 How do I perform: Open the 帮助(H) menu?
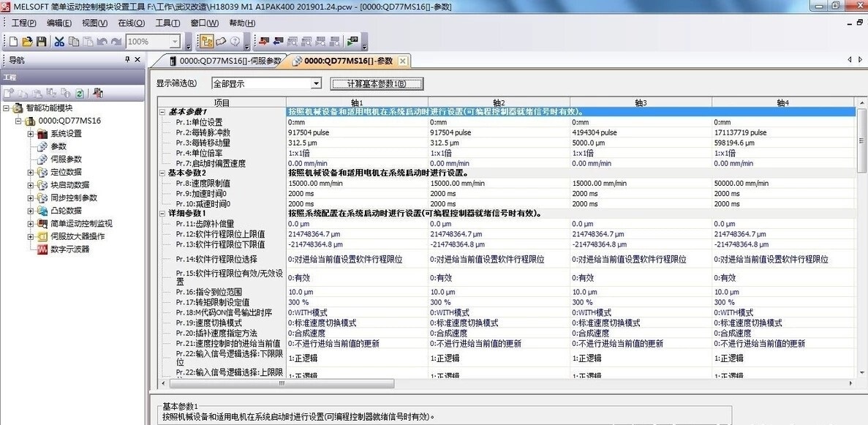242,23
